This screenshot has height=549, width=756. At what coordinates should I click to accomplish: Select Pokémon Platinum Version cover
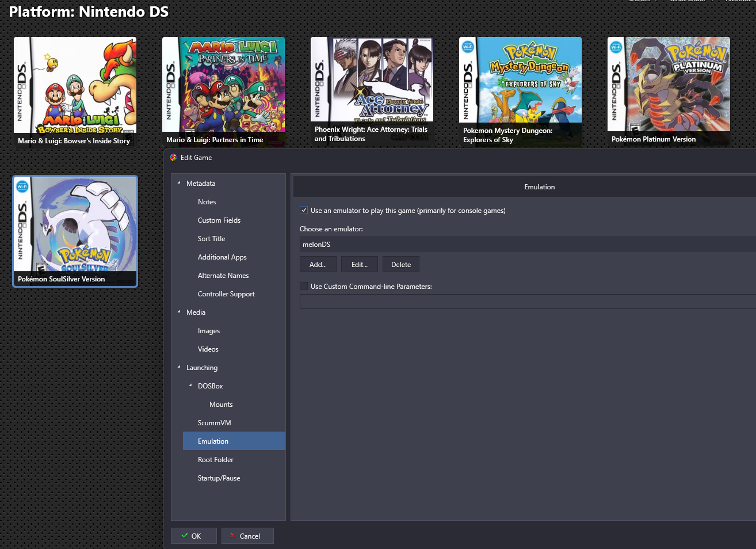click(669, 91)
